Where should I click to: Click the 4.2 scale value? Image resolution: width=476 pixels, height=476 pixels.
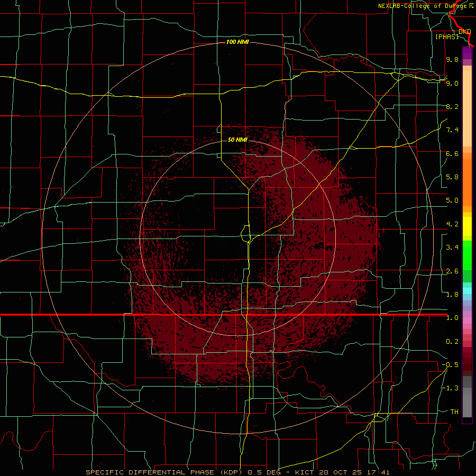click(x=452, y=224)
